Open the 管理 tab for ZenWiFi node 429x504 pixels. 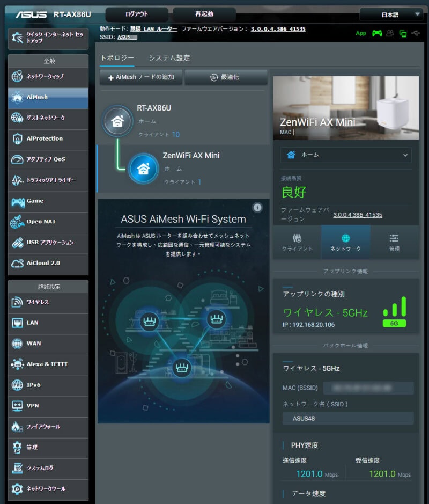click(x=394, y=242)
